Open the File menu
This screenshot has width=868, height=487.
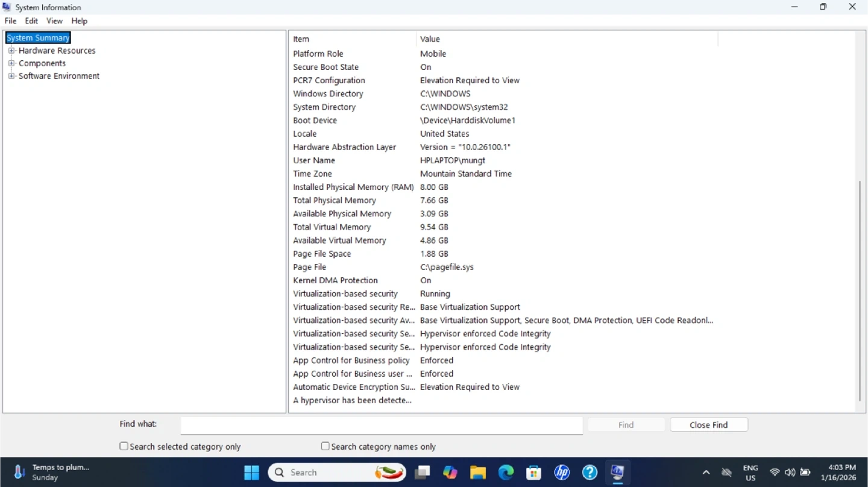tap(11, 21)
